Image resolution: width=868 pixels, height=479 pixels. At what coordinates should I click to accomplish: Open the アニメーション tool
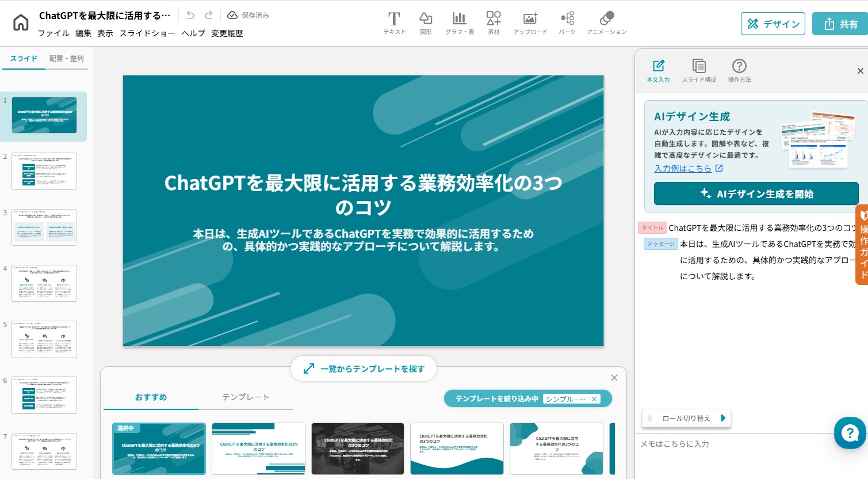pyautogui.click(x=607, y=23)
